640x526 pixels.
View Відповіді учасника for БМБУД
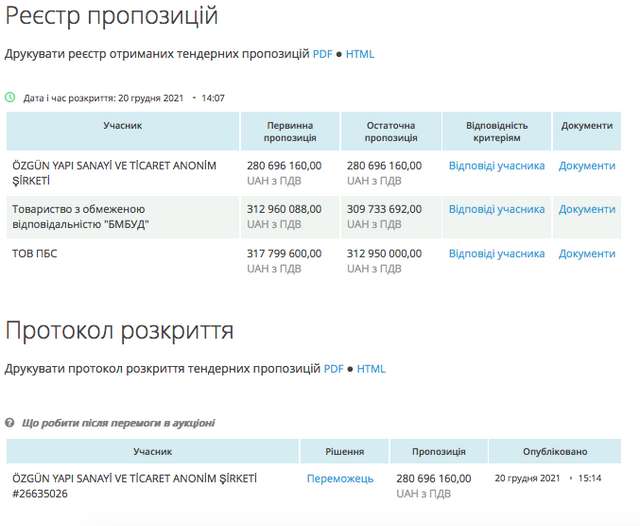(x=496, y=210)
